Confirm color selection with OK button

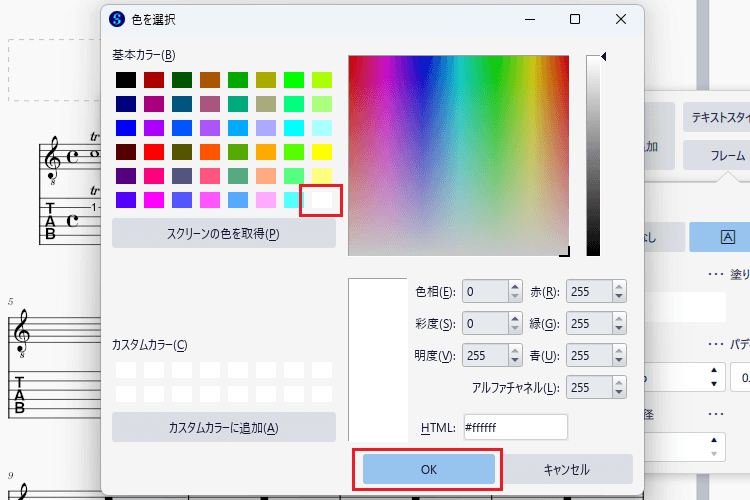[x=429, y=469]
